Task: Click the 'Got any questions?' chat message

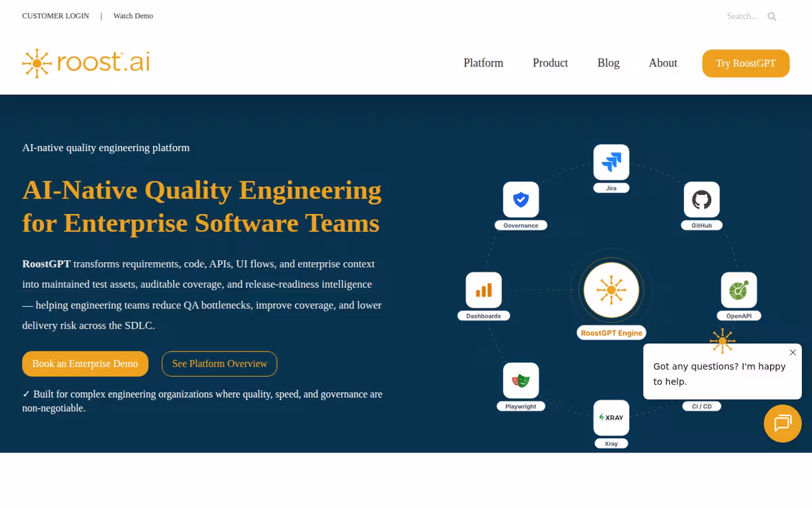Action: tap(719, 374)
